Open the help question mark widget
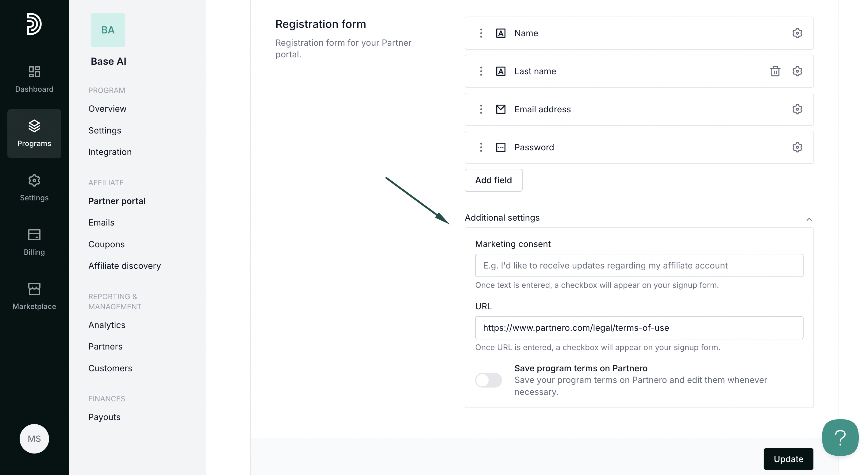The image size is (868, 475). coord(840,437)
